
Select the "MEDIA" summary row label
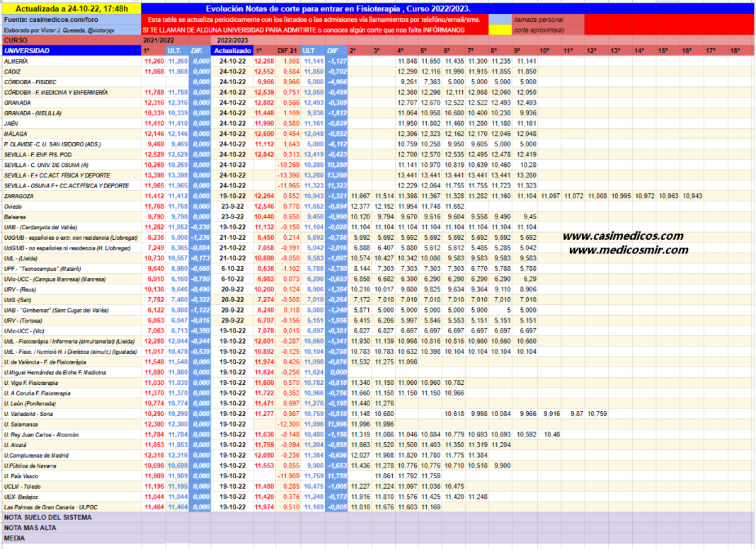coord(14,538)
